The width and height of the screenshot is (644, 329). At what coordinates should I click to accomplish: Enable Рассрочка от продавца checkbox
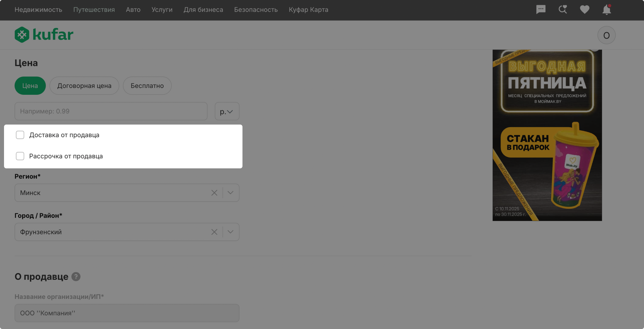[20, 156]
